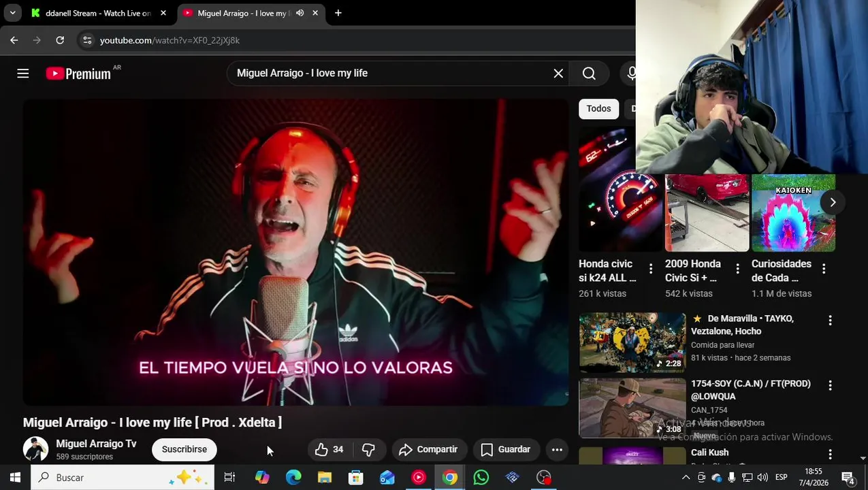Open the Honda civic si k24 thumbnail
The width and height of the screenshot is (868, 490).
(620, 189)
